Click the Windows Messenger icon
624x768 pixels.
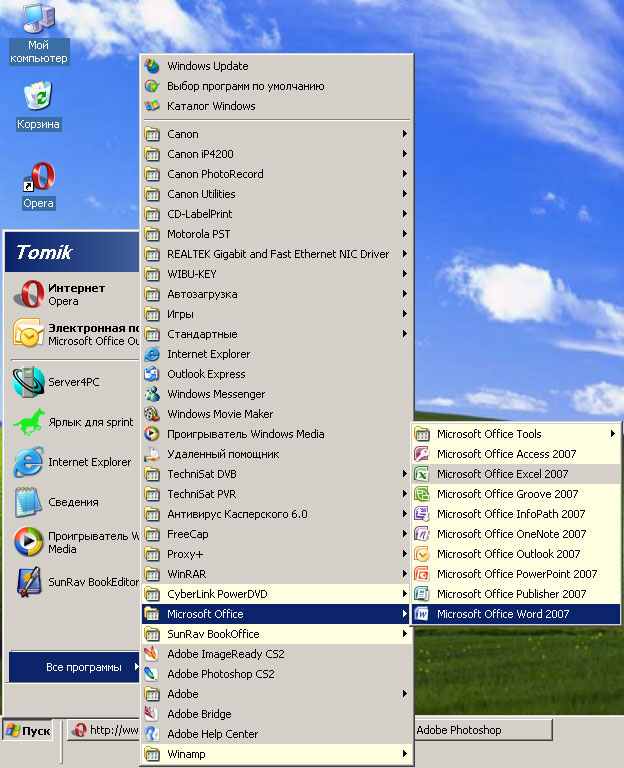pyautogui.click(x=152, y=394)
